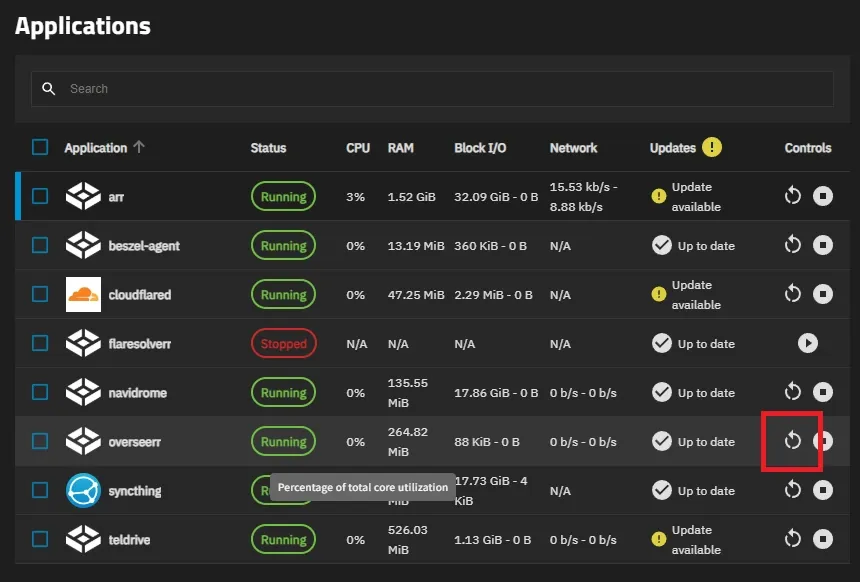Screen dimensions: 860x582
Task: Focus the Search applications field
Action: click(440, 89)
